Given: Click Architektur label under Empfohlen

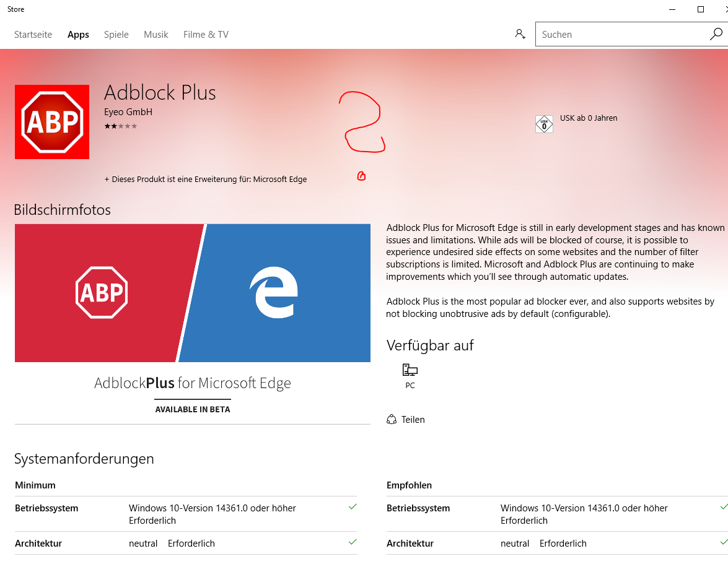Looking at the screenshot, I should (x=410, y=544).
